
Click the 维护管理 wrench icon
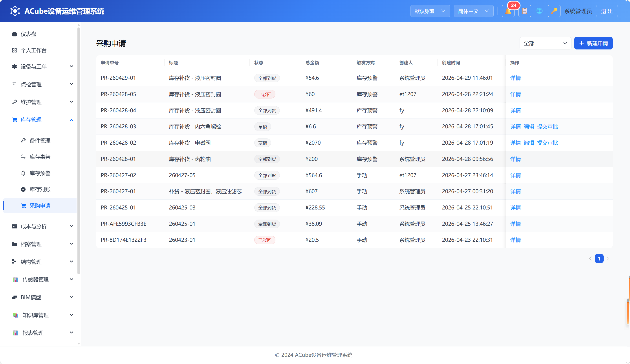coord(15,102)
